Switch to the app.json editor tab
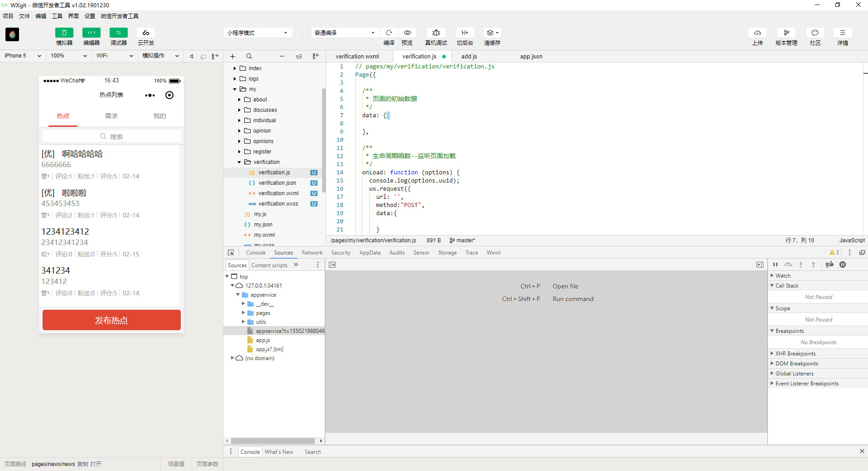The image size is (868, 471). (531, 57)
